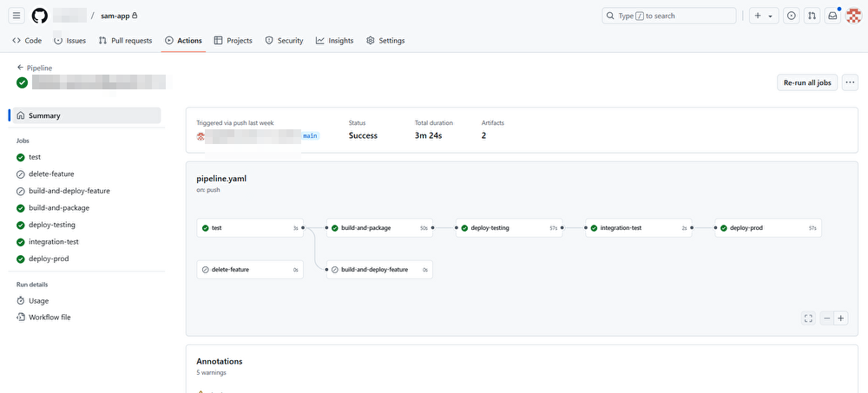Switch to the Pull requests tab
Viewport: 868px width, 393px height.
pos(125,41)
